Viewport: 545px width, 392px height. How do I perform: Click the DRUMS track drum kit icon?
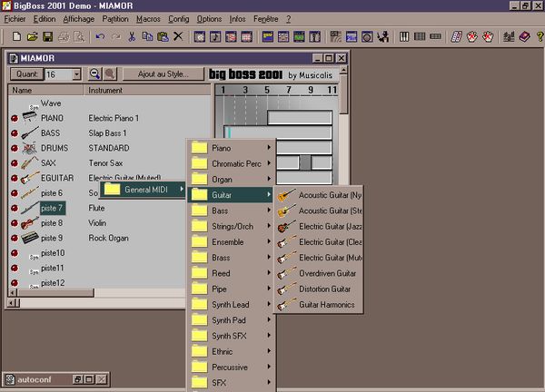(30, 148)
